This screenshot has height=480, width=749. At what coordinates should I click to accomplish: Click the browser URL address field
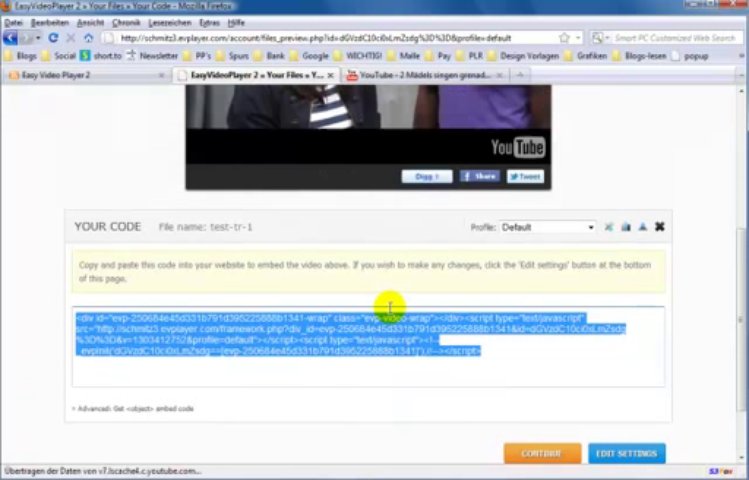click(330, 38)
